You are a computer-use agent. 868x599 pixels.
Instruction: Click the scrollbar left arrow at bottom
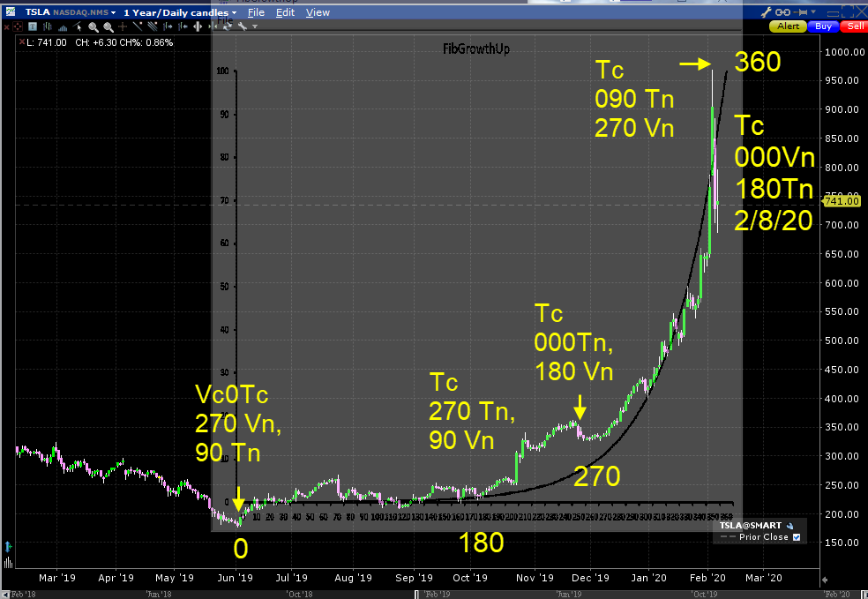pos(5,595)
